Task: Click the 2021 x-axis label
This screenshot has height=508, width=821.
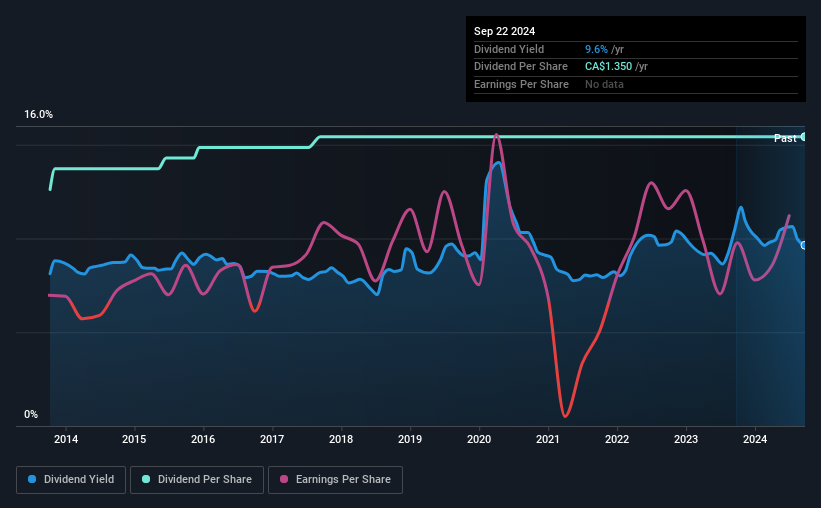Action: tap(548, 439)
